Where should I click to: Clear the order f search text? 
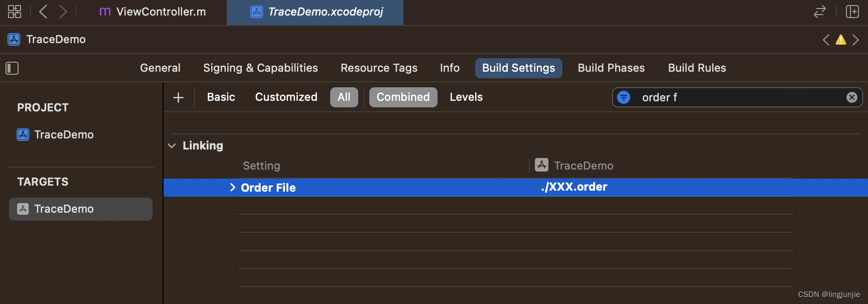[852, 97]
